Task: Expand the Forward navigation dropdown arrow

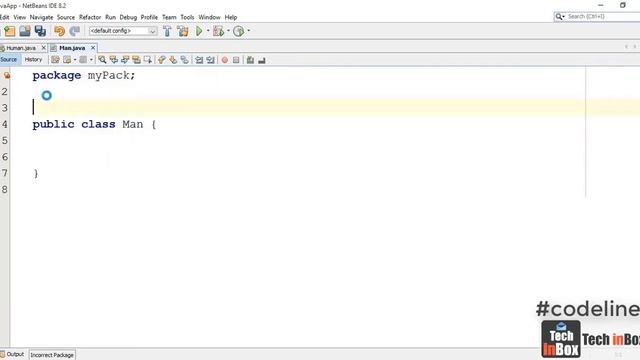Action: 91,60
